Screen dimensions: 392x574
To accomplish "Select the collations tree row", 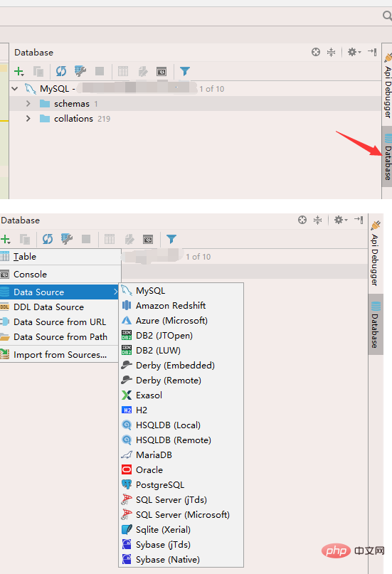I will click(195, 119).
